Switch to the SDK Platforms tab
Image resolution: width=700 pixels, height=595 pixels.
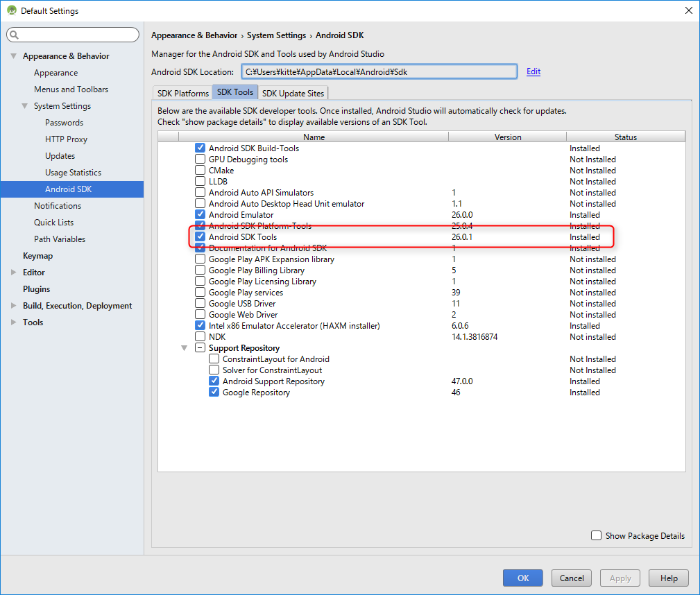(x=182, y=93)
